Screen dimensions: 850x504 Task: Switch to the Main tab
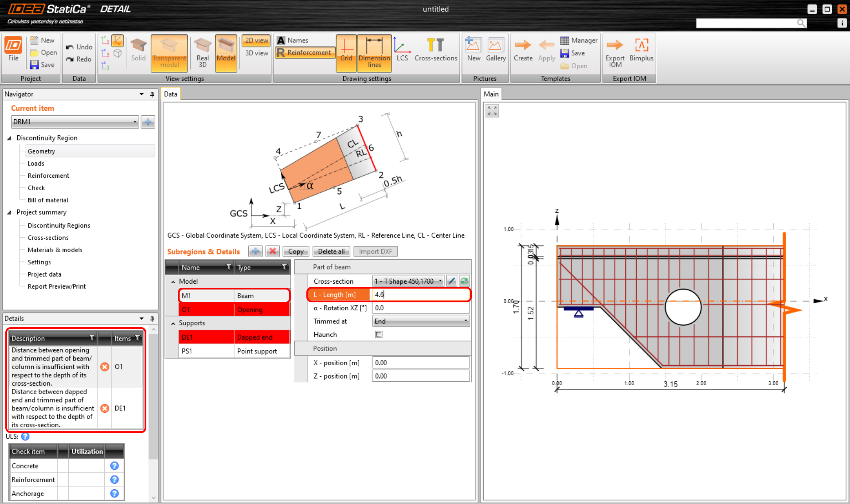point(491,94)
